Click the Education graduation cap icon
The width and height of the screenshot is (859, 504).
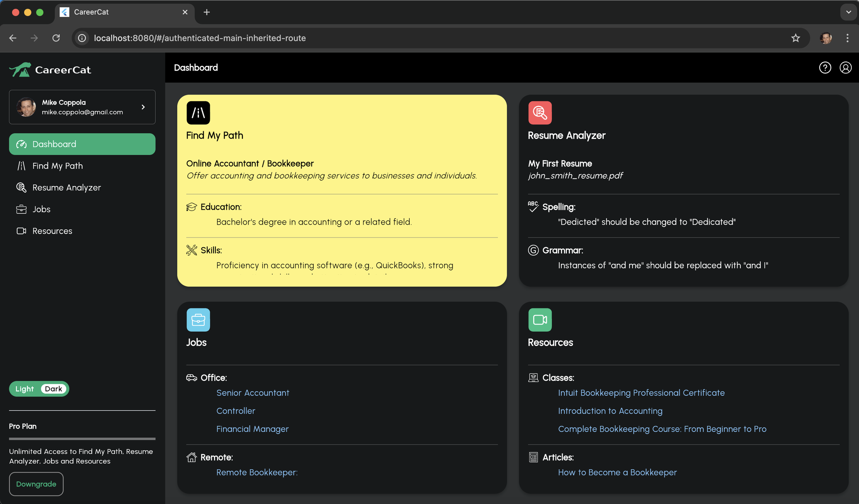click(191, 207)
